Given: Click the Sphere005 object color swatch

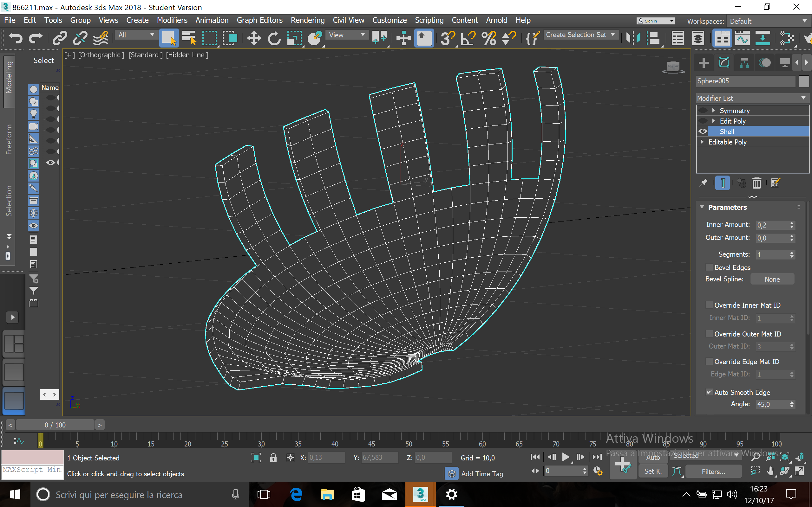Looking at the screenshot, I should click(804, 81).
